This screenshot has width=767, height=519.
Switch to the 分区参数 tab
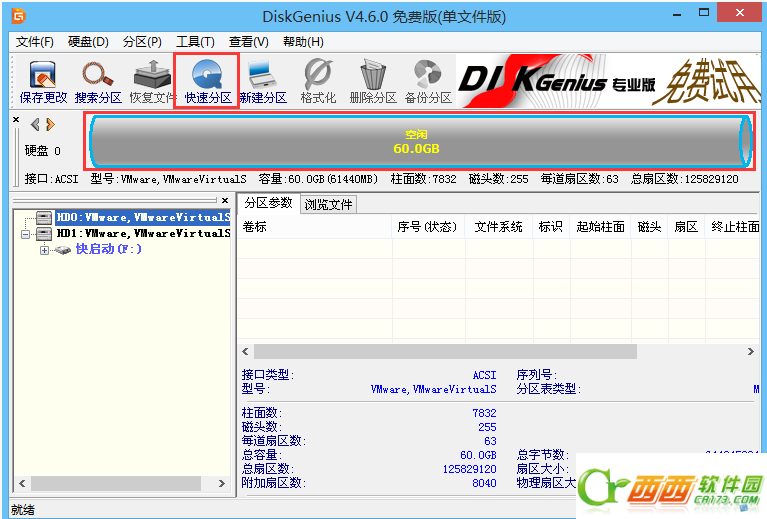click(x=269, y=203)
